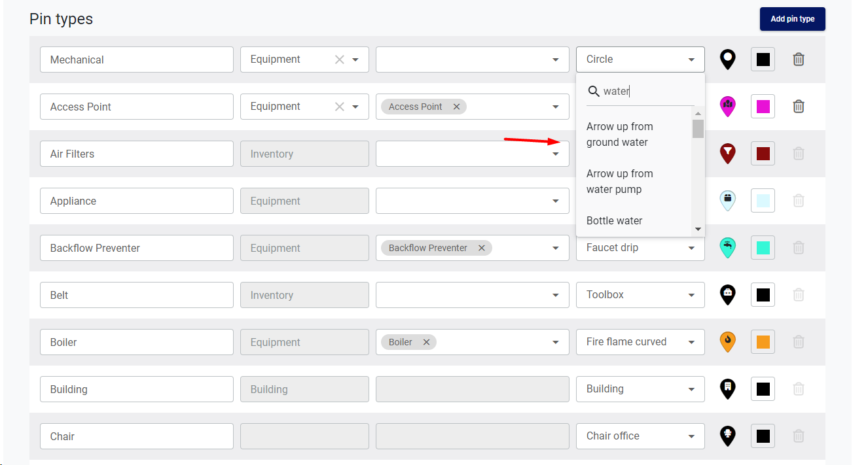Remove the Boiler tag chip
This screenshot has height=465, width=868.
426,341
